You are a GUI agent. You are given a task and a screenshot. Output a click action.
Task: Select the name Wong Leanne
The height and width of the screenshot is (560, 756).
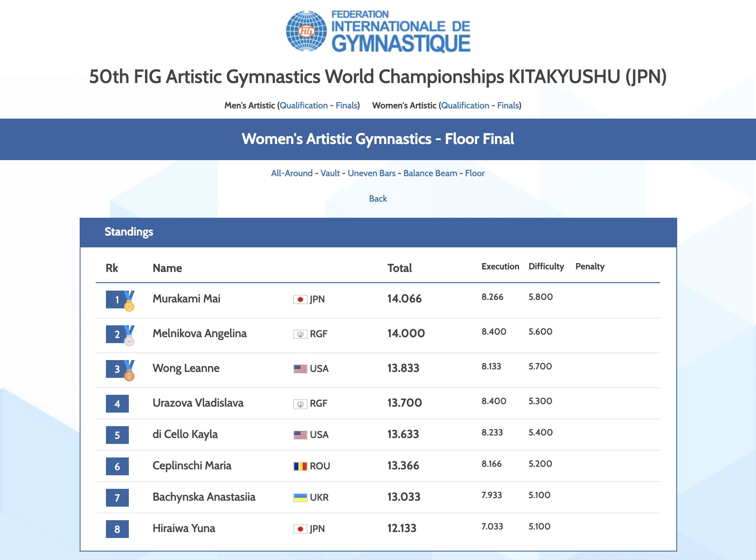(186, 368)
